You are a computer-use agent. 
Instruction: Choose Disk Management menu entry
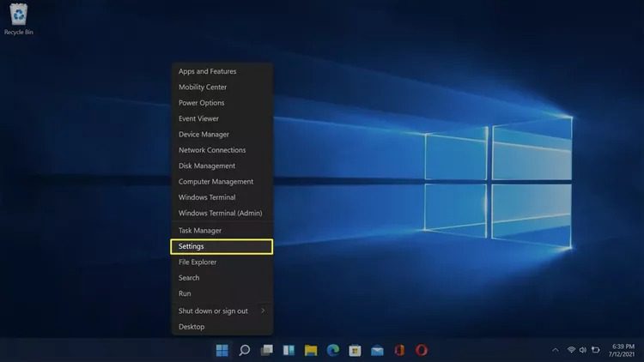pyautogui.click(x=222, y=166)
